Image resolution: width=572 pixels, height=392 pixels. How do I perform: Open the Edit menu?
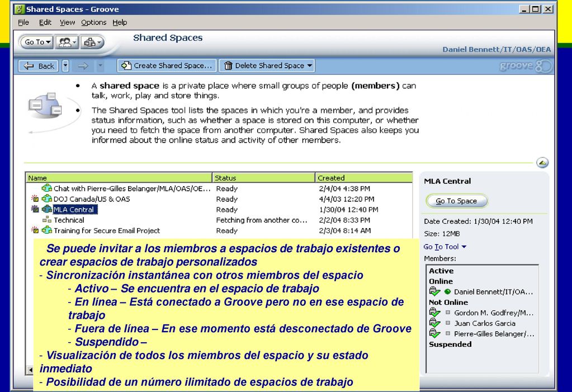(45, 22)
